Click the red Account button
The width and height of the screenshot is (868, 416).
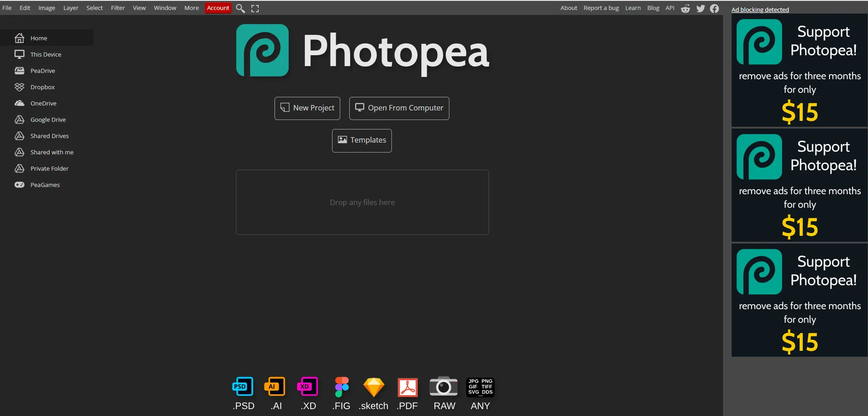point(218,8)
